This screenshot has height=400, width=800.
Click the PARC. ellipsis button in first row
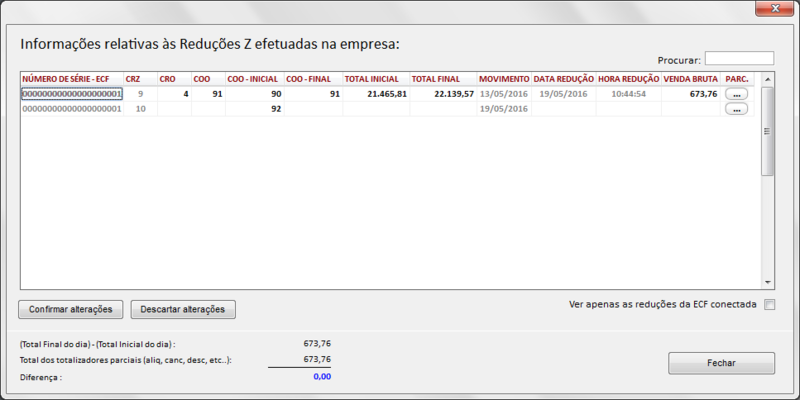[x=736, y=94]
